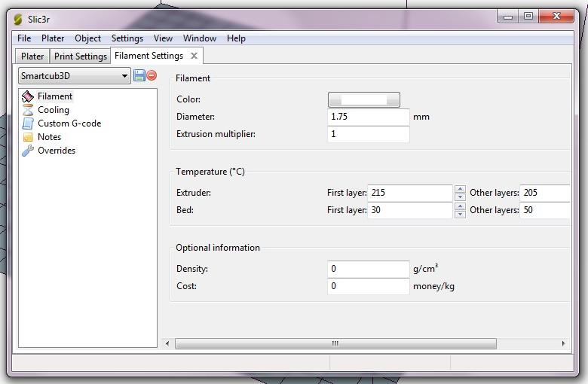588x384 pixels.
Task: Click the Bed First layer temperature field
Action: 410,210
